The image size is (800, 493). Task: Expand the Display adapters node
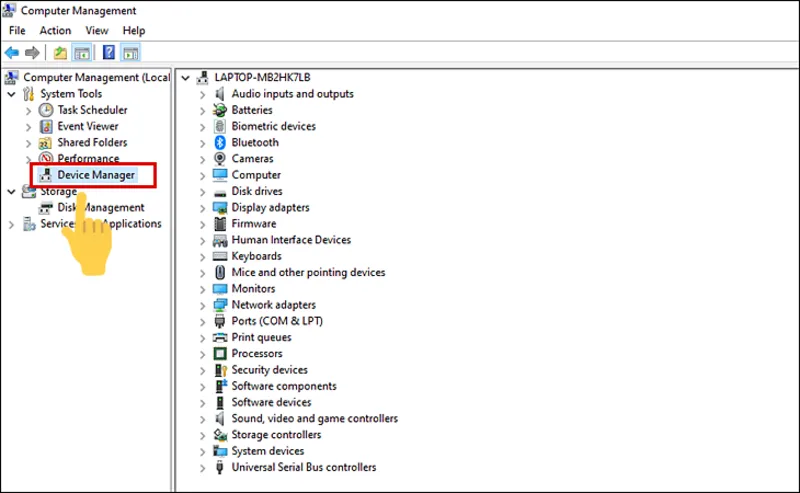[203, 208]
